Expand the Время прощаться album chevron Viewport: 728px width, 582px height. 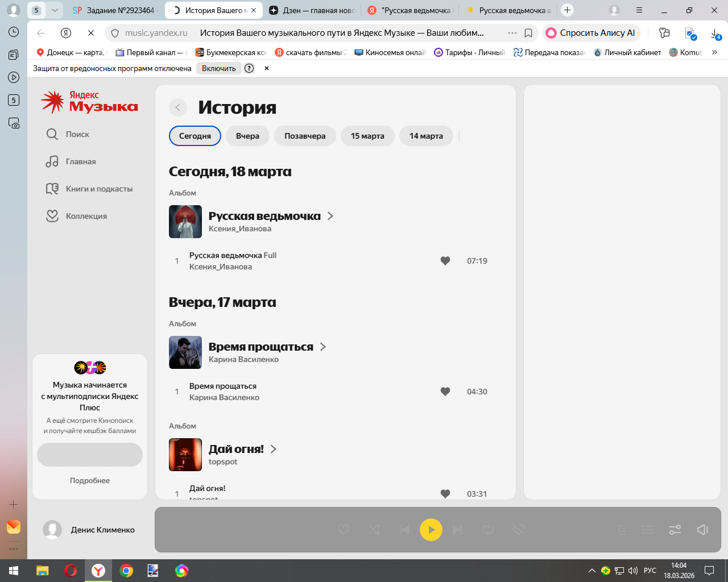323,347
